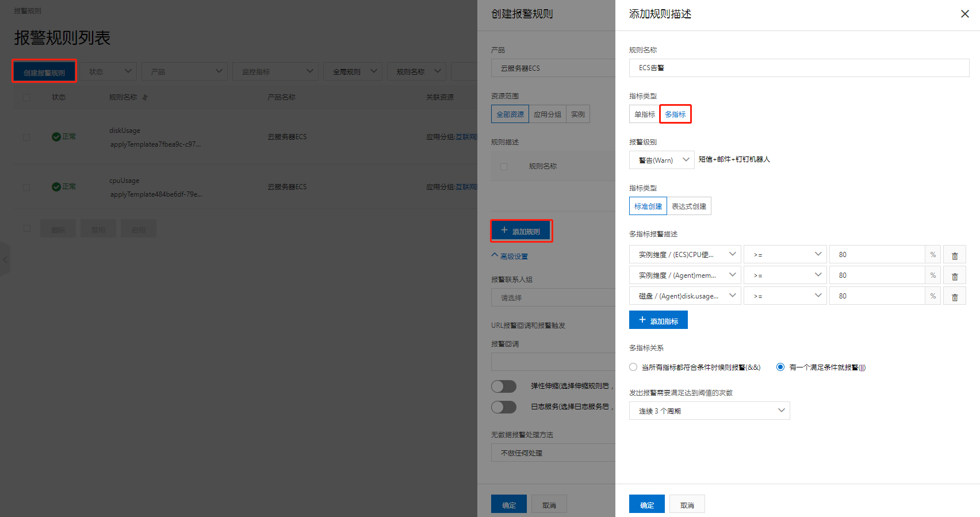Screen dimensions: 980x517
Task: Delete the memory metric row with trash icon
Action: 955,275
